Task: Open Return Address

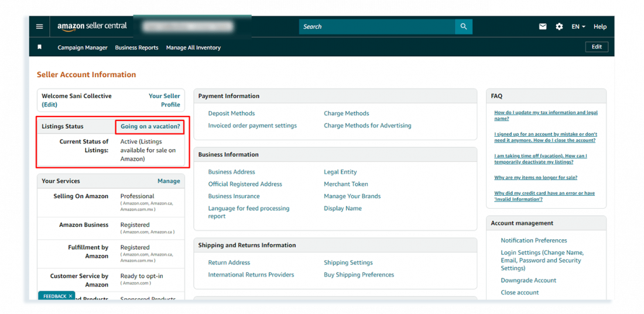Action: click(x=229, y=263)
